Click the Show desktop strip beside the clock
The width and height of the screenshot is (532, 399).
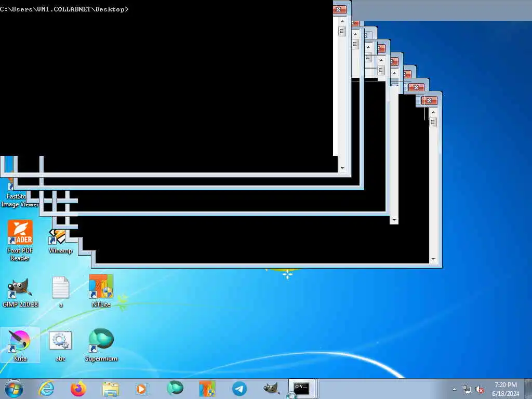tap(528, 389)
